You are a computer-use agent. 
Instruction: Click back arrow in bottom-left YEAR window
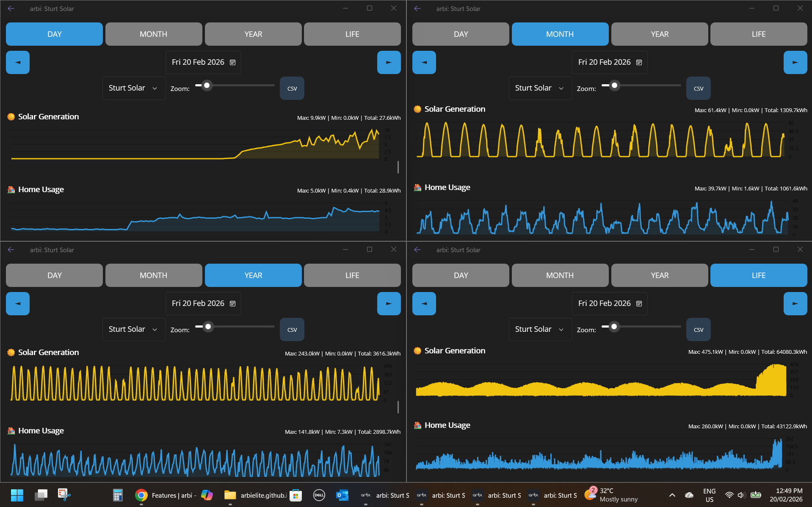11,250
